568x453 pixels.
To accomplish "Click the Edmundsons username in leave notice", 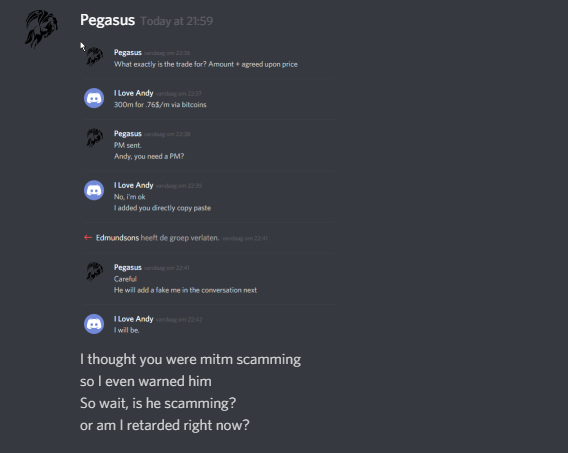I will point(117,238).
